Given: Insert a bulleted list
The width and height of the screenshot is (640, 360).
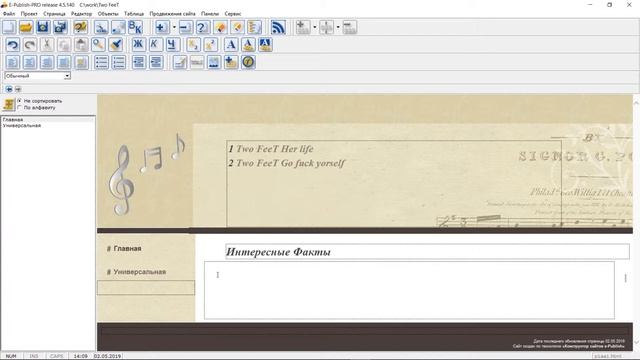Looking at the screenshot, I should tap(101, 62).
